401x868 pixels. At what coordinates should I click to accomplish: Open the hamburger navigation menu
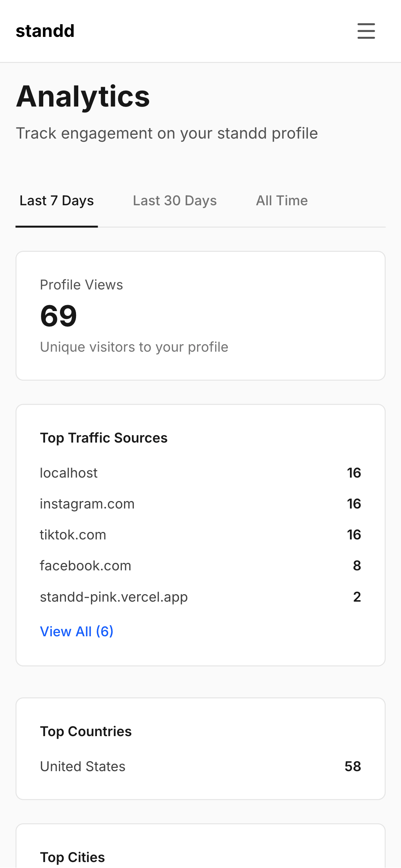[x=366, y=31]
